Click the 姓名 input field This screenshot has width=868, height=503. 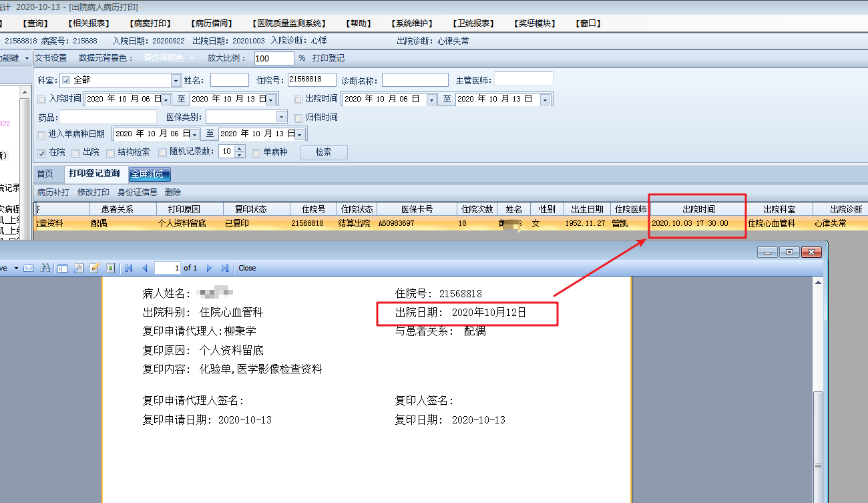pos(230,80)
